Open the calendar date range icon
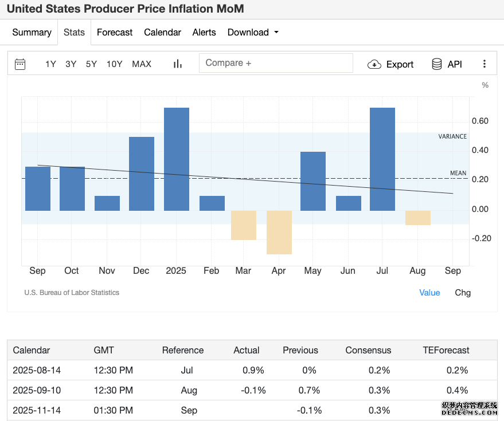 (x=20, y=64)
